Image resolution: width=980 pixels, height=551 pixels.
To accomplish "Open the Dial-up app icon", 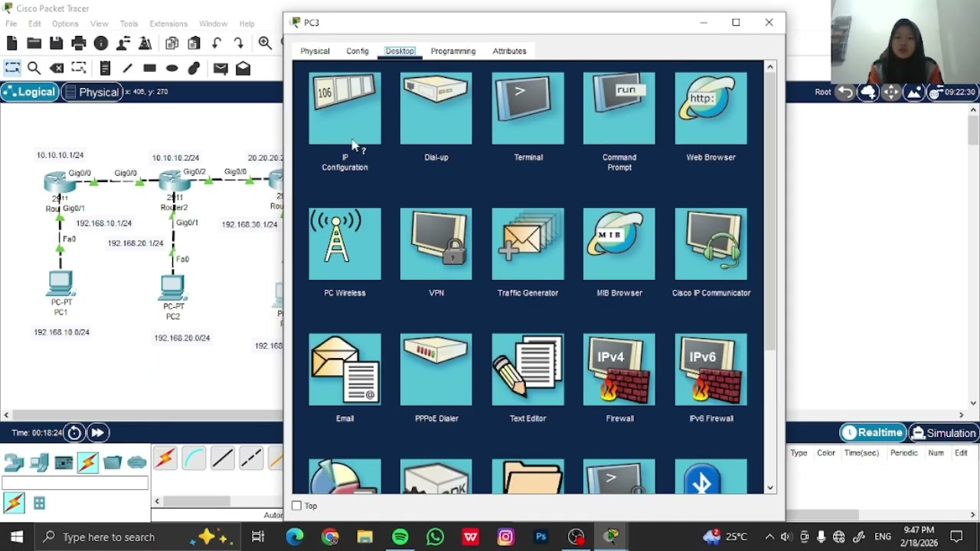I will [x=436, y=109].
